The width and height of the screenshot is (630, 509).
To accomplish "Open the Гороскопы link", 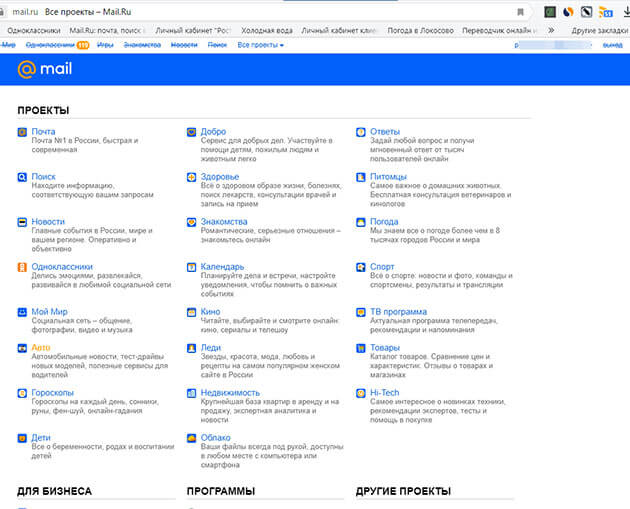I will pyautogui.click(x=52, y=393).
